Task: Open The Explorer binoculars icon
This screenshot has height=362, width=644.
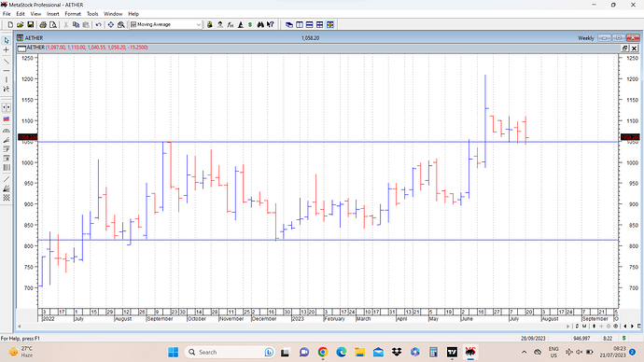Action: [260, 24]
